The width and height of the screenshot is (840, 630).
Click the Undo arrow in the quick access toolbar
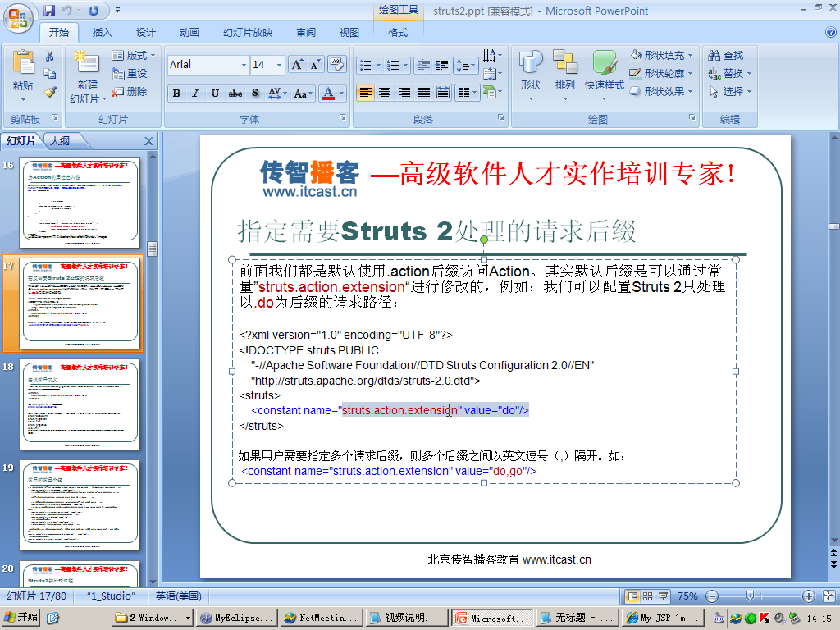[67, 10]
